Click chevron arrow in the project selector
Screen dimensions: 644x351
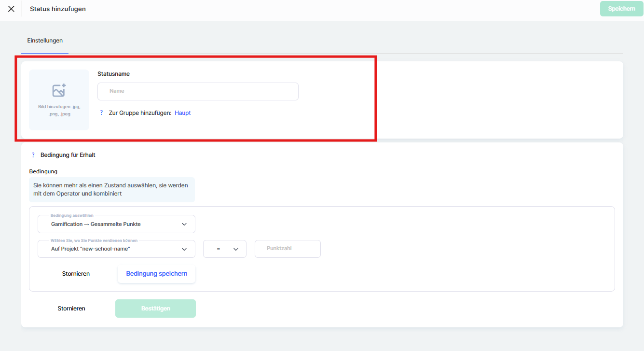[184, 249]
